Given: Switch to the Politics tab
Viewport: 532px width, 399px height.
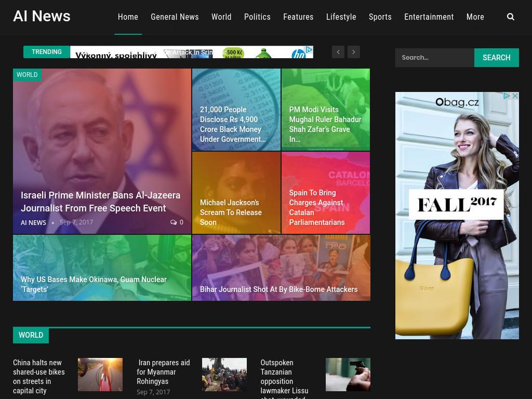Looking at the screenshot, I should [257, 17].
